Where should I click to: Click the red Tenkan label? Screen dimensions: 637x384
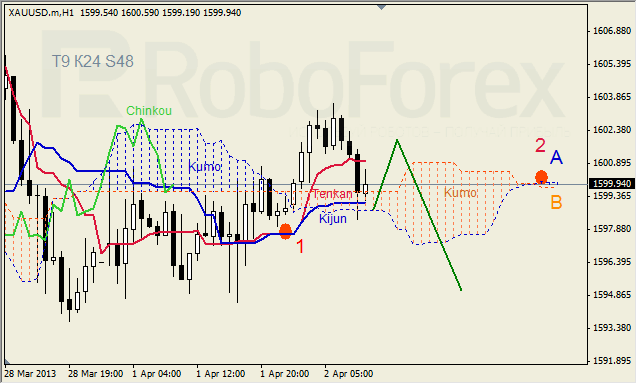coord(332,194)
